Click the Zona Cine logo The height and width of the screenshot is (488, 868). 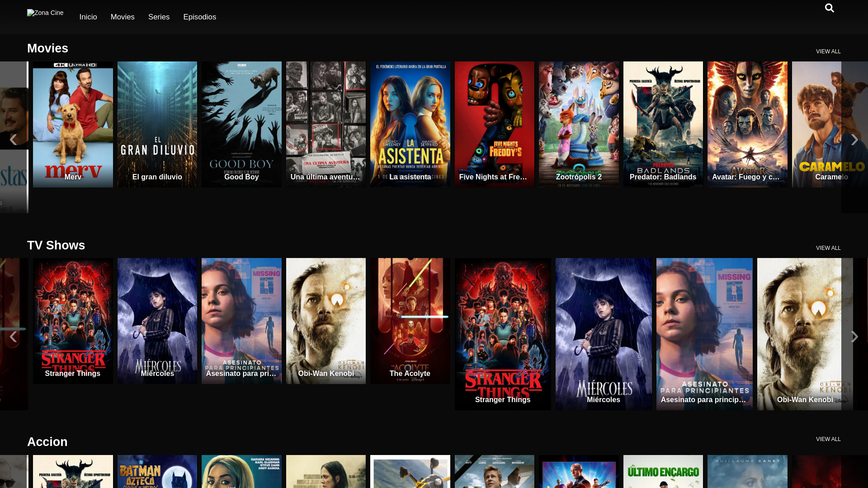pyautogui.click(x=45, y=13)
